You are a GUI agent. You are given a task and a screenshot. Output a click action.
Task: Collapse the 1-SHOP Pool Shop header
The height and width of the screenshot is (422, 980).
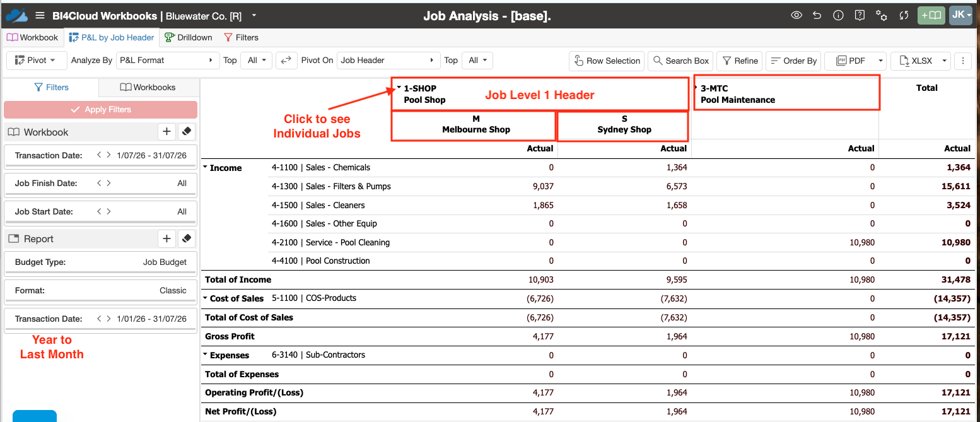(x=399, y=88)
